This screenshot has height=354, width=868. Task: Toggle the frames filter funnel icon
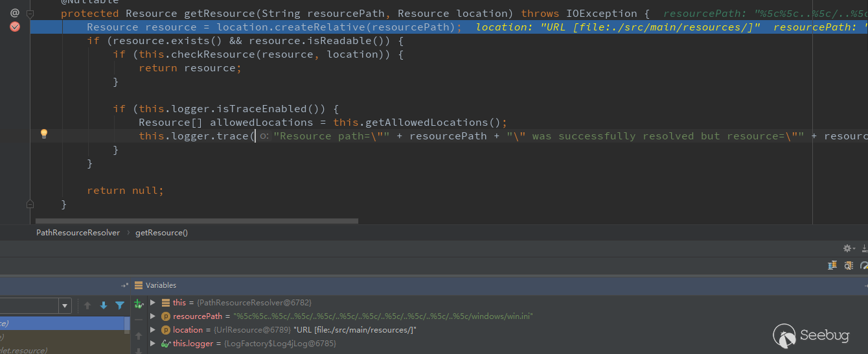(120, 305)
